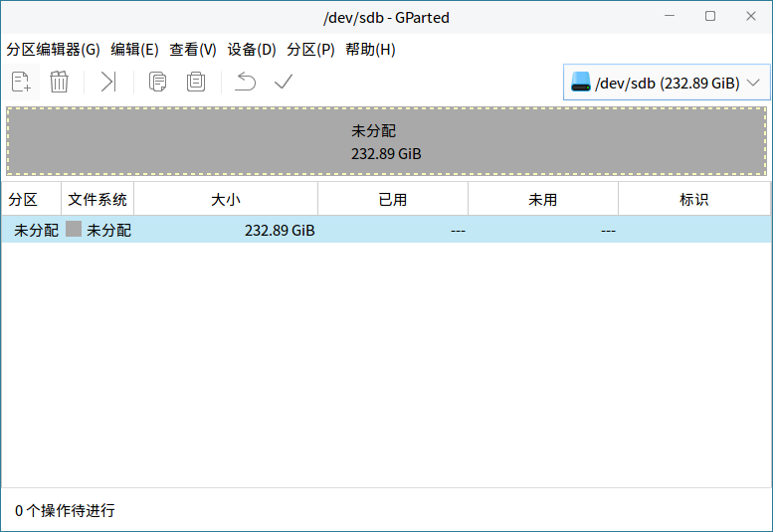Viewport: 773px width, 532px height.
Task: Open the 设备(D) menu
Action: [252, 50]
